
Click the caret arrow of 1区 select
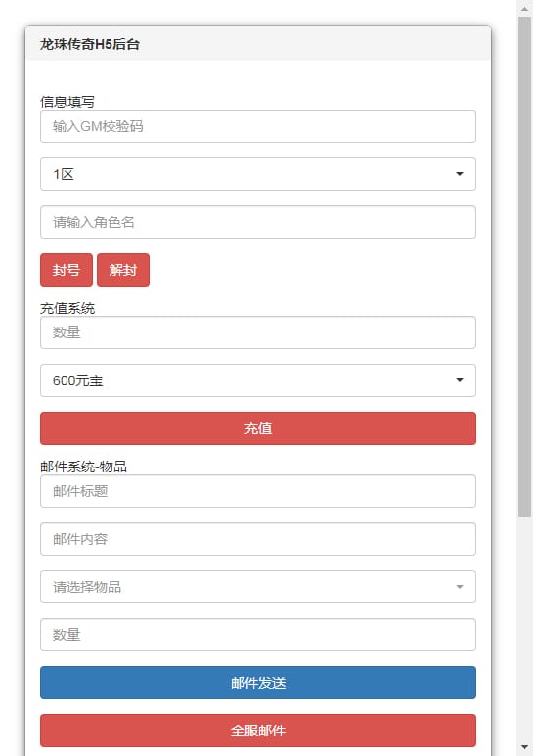460,174
